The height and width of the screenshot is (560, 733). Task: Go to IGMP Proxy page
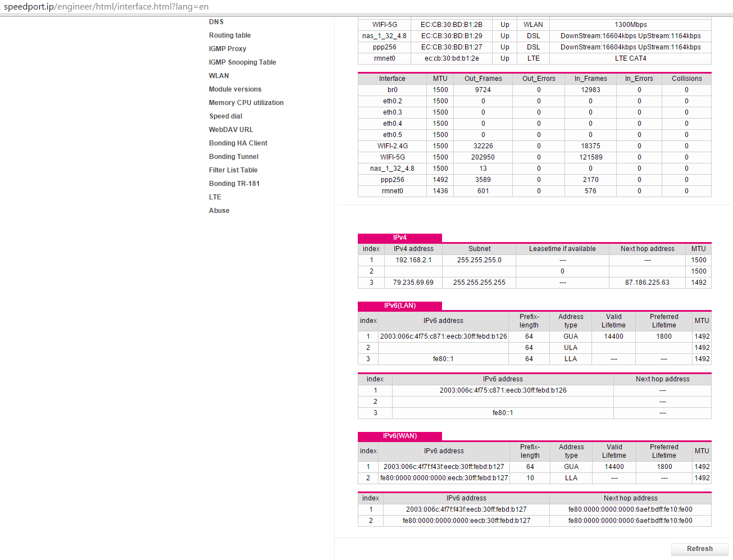pos(227,49)
